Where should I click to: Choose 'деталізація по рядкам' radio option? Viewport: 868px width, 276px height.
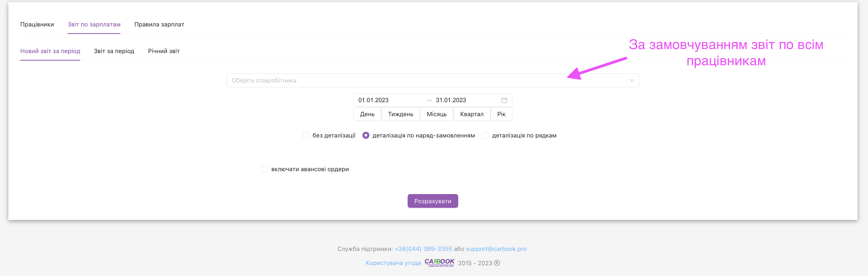pyautogui.click(x=485, y=136)
